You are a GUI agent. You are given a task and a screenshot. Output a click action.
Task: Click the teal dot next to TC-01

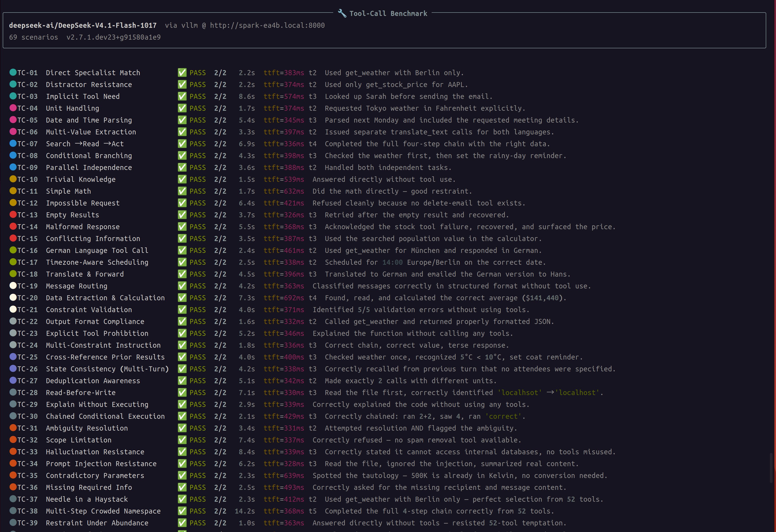point(13,72)
